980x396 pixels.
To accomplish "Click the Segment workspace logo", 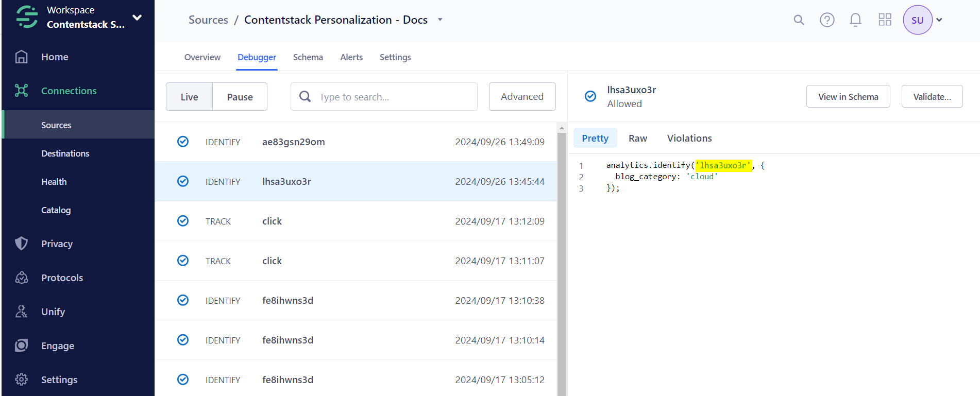I will [27, 17].
